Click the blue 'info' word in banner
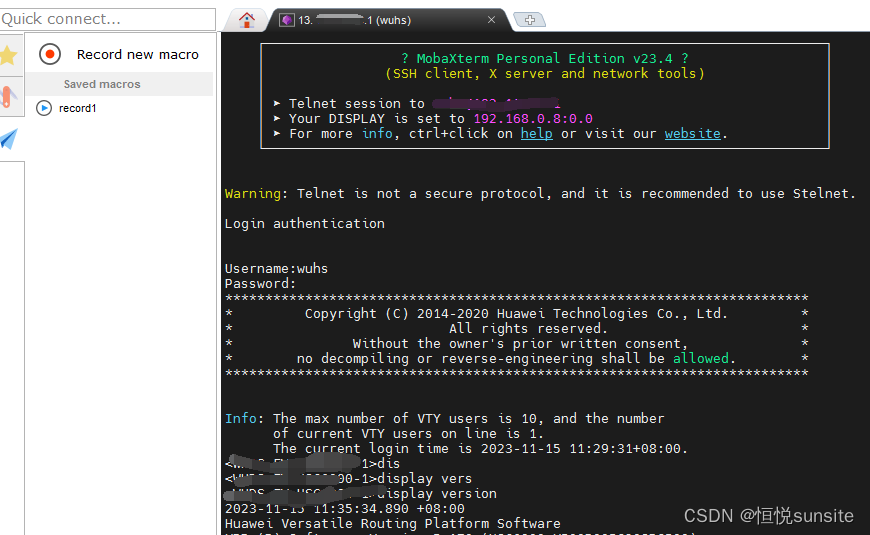This screenshot has height=535, width=870. point(377,134)
